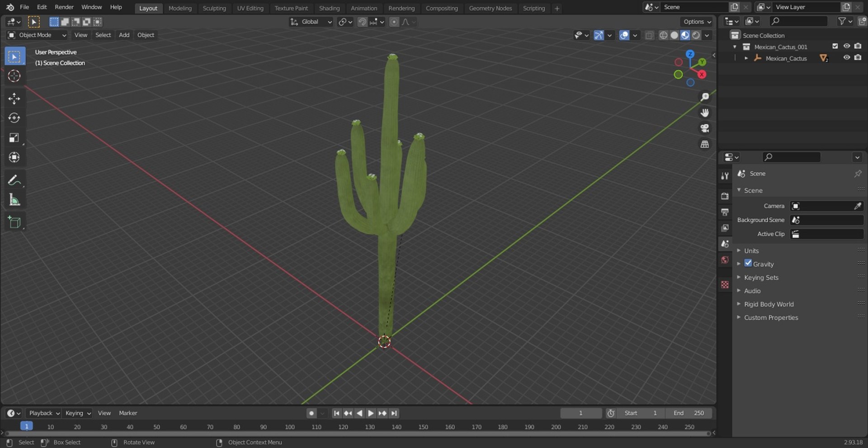Pin the Scene properties panel
Viewport: 868px width, 448px height.
point(858,174)
